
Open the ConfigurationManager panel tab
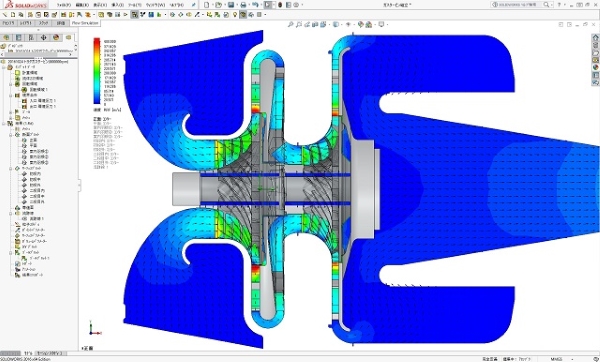click(x=31, y=38)
